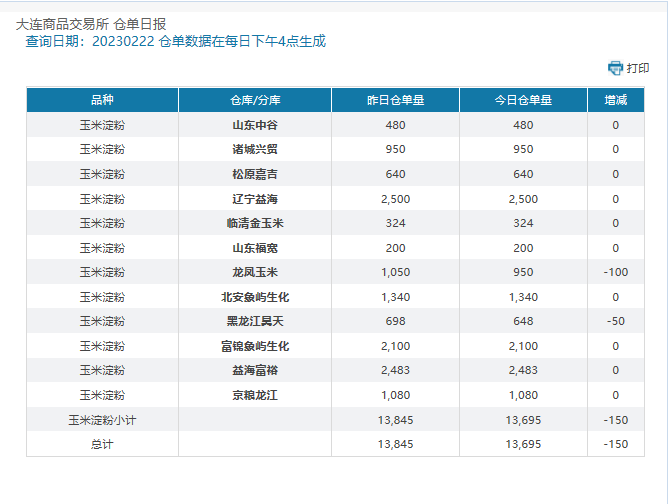Click the 仓库/分库 column header
The image size is (669, 504).
coord(255,100)
